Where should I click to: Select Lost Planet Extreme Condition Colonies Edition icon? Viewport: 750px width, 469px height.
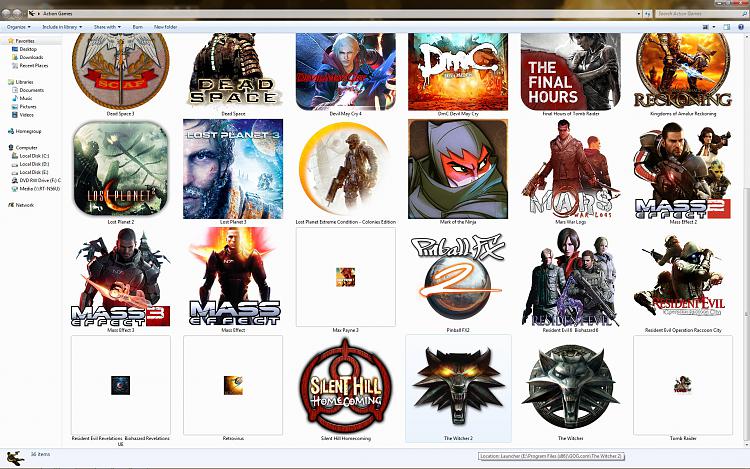pyautogui.click(x=346, y=169)
